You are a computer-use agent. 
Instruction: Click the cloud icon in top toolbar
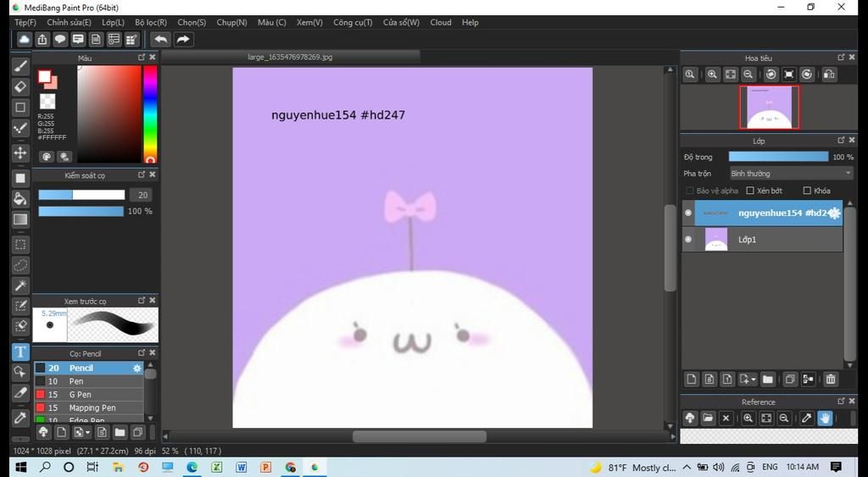(25, 39)
